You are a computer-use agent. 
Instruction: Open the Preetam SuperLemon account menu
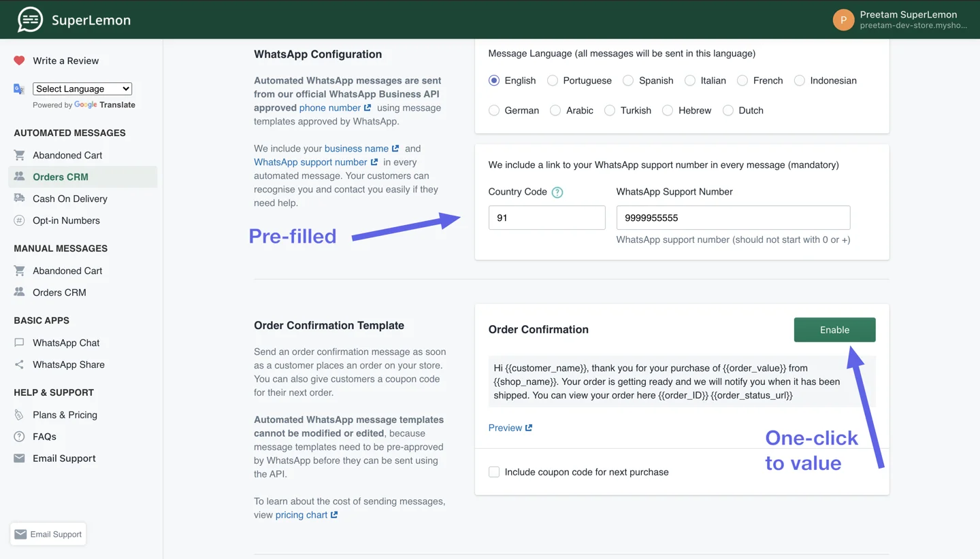[x=900, y=20]
